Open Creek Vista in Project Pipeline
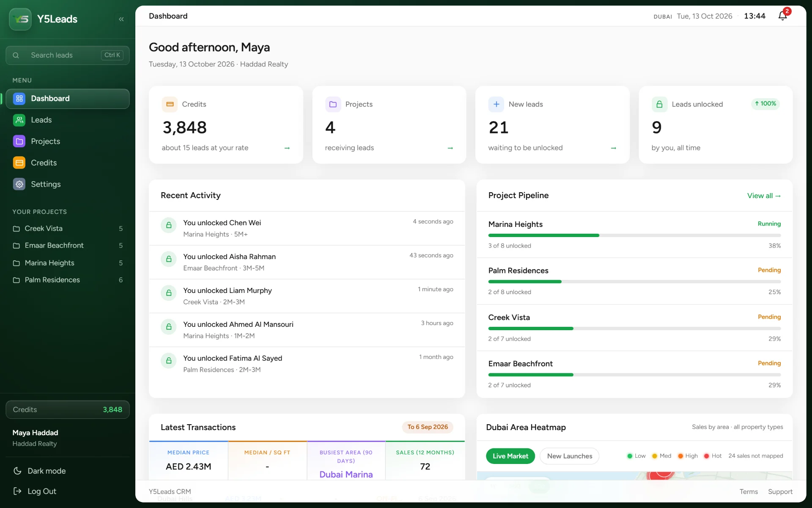 click(x=634, y=328)
